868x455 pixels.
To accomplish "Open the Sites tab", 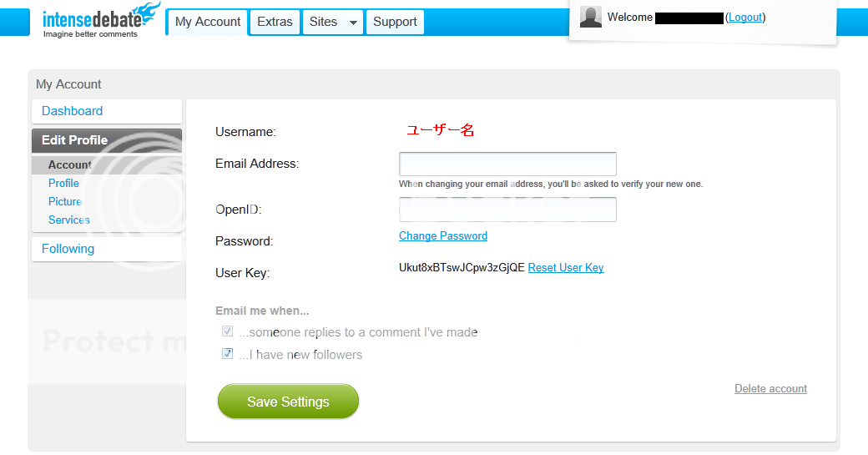I will click(x=323, y=23).
